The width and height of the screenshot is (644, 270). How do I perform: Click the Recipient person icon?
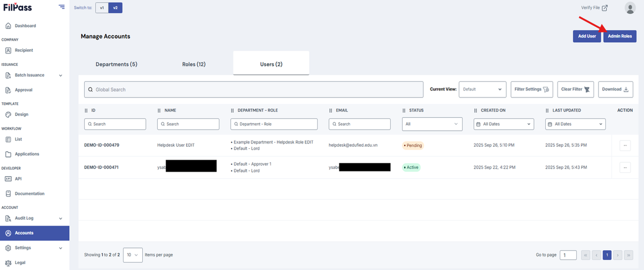coord(8,50)
